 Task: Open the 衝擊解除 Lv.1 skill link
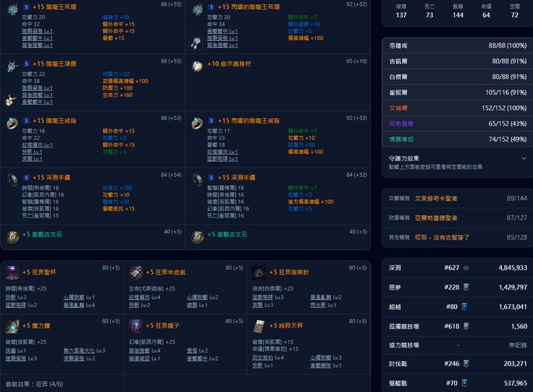[325, 365]
